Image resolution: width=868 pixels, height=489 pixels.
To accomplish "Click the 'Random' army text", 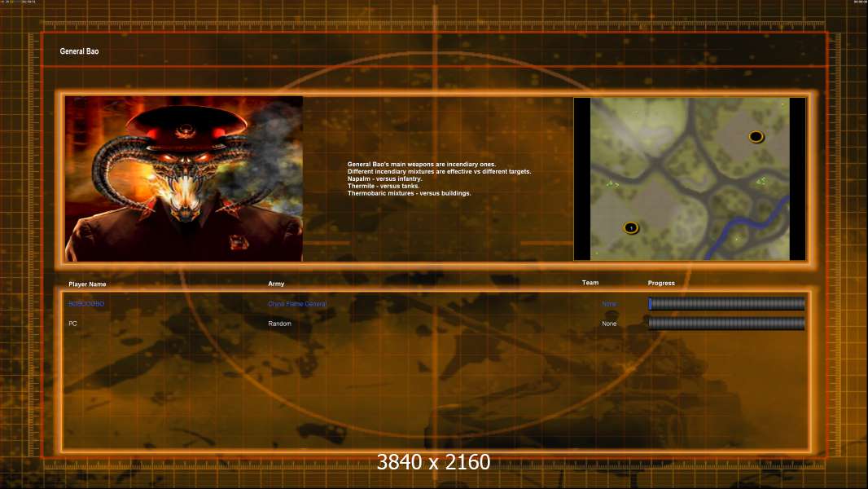I will click(x=279, y=324).
